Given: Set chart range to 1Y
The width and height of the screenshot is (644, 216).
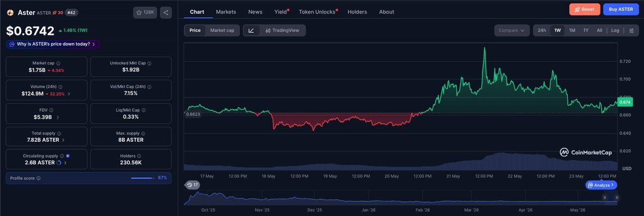Looking at the screenshot, I should pyautogui.click(x=586, y=30).
